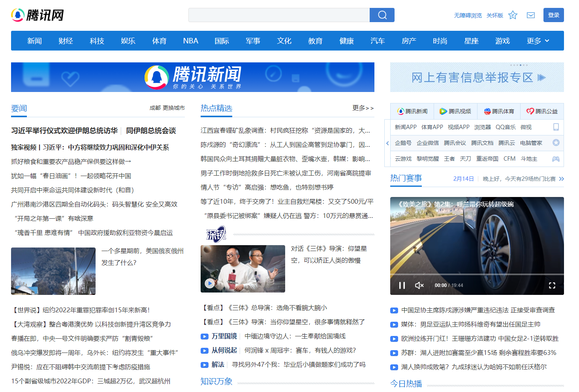Click video icon beside 从何说起
579x392 pixels.
pyautogui.click(x=205, y=351)
